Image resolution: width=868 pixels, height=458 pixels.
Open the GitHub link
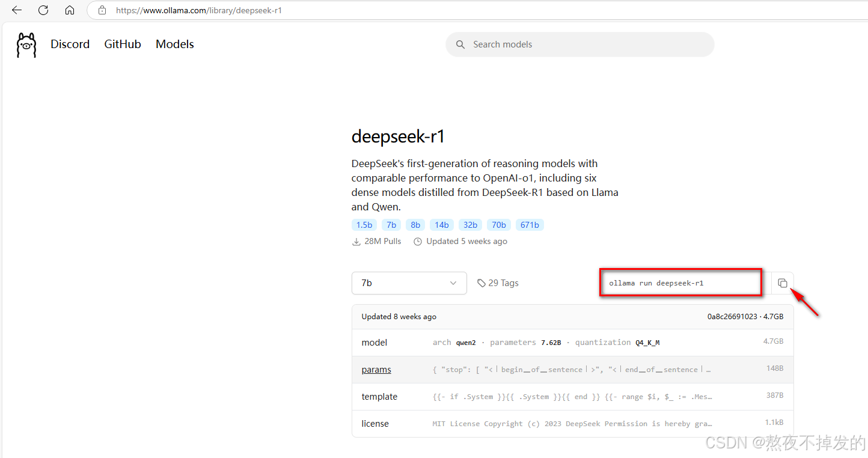[x=123, y=44]
